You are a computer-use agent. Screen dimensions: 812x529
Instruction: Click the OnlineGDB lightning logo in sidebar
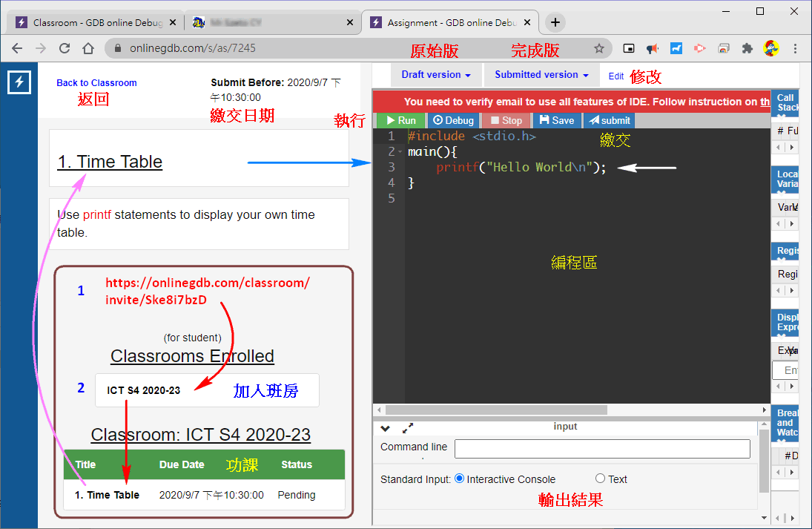click(x=19, y=82)
